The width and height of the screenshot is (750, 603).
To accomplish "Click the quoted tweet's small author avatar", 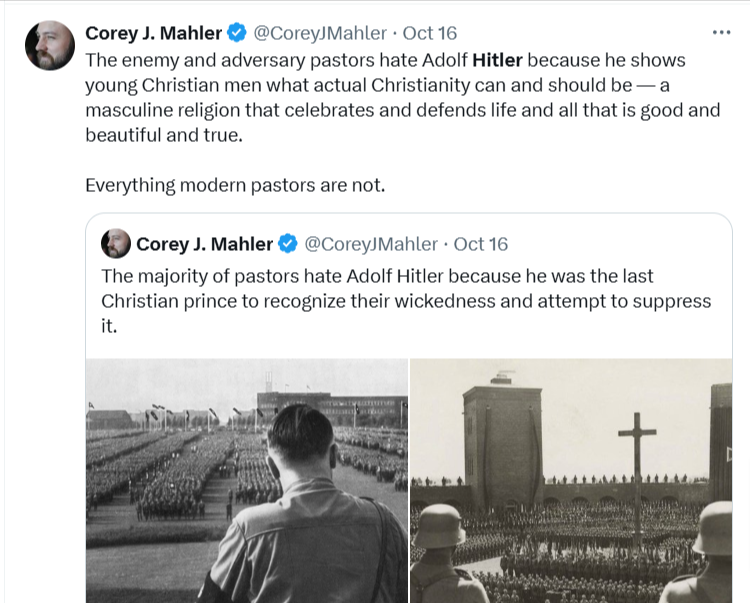I will pyautogui.click(x=116, y=244).
